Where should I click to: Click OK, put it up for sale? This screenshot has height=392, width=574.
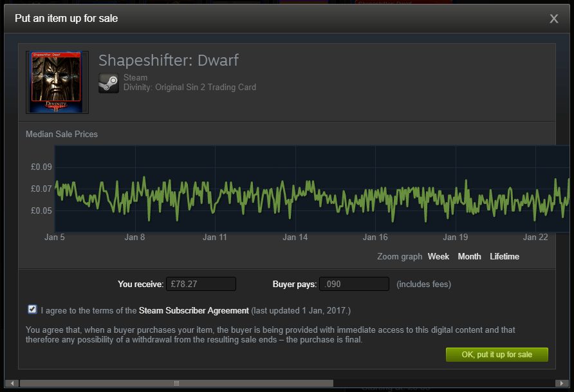(x=497, y=354)
